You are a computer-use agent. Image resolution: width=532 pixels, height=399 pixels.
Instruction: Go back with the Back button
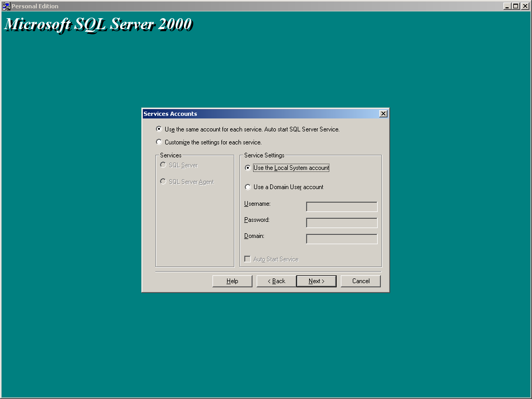[276, 281]
